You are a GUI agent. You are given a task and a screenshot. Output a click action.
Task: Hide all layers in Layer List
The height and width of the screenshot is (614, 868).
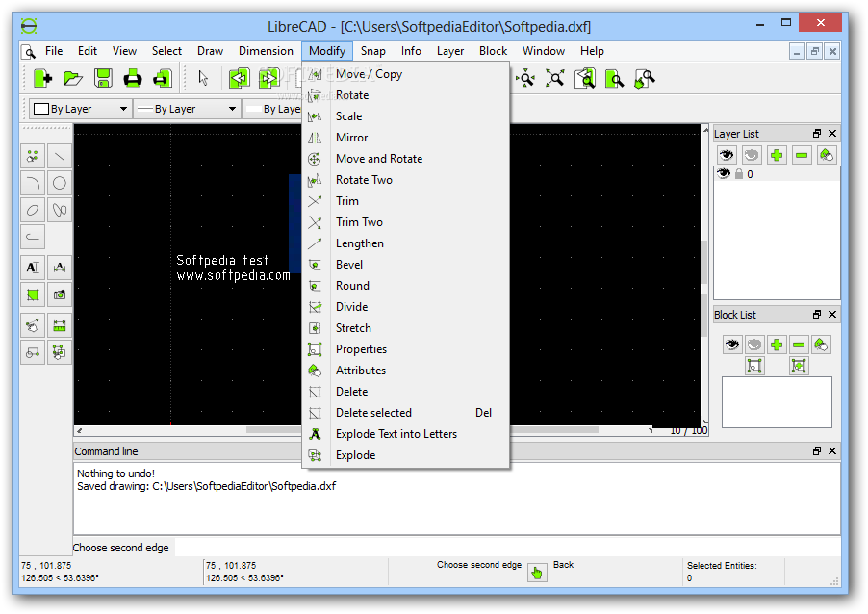tap(752, 155)
